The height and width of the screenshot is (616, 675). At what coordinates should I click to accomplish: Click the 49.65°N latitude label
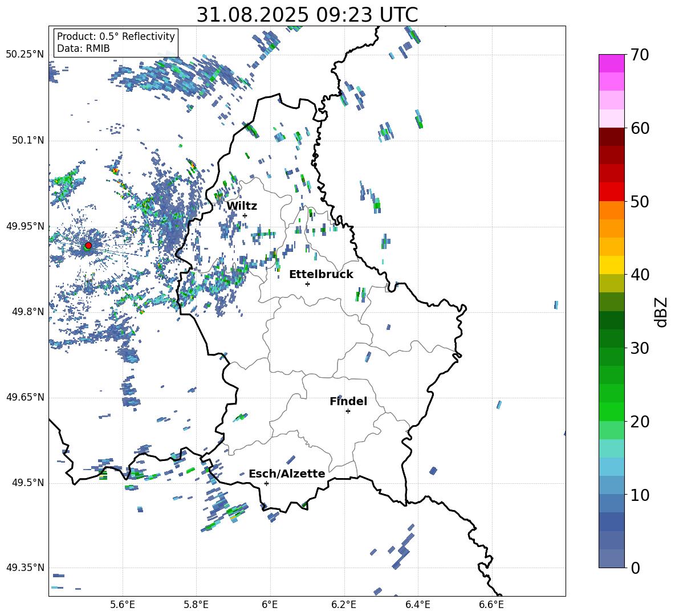pyautogui.click(x=25, y=397)
